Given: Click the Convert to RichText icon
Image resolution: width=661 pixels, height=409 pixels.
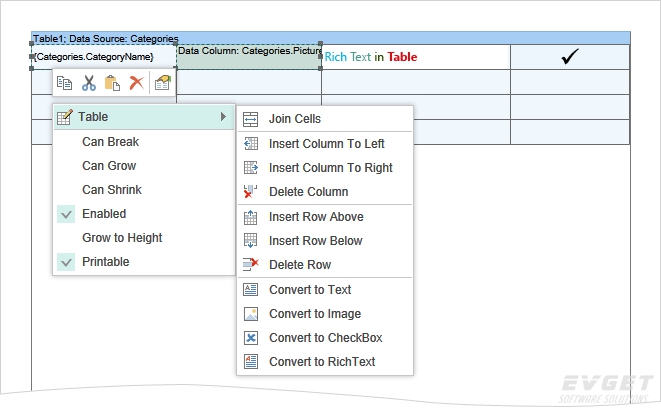Looking at the screenshot, I should coord(250,362).
